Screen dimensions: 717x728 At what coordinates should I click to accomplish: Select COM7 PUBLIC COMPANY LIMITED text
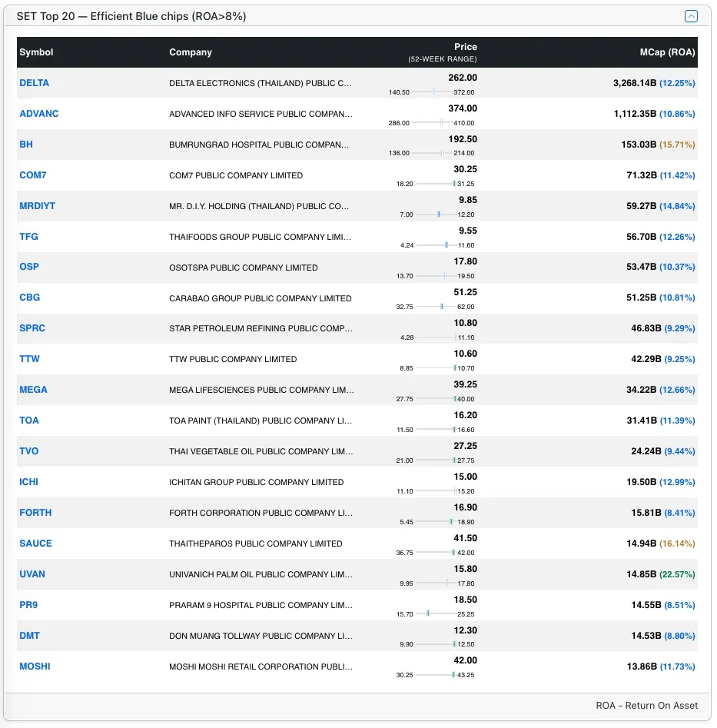(x=236, y=175)
